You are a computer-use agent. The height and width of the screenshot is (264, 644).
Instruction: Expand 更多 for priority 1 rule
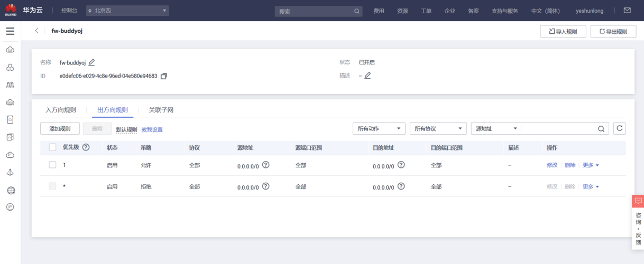[x=591, y=165]
